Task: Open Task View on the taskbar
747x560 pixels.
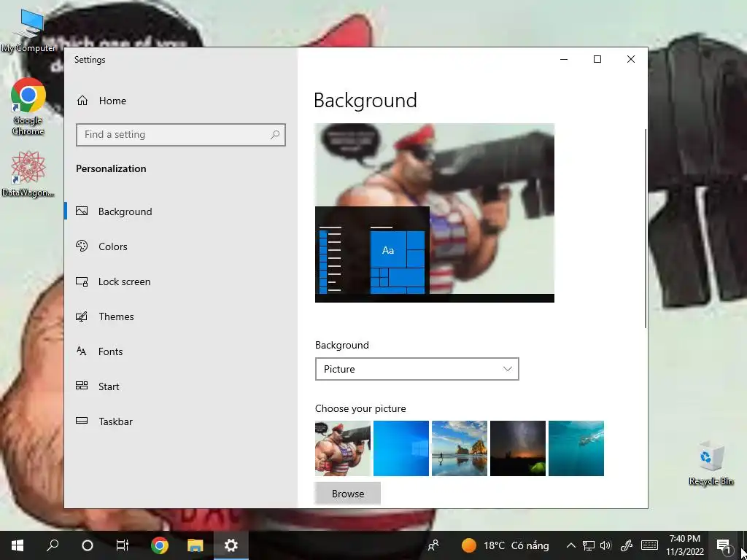Action: (x=123, y=545)
